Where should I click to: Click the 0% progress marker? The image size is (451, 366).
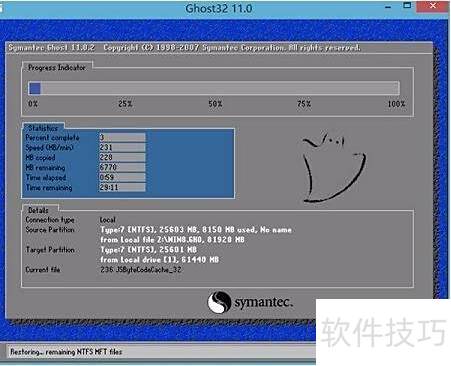(x=33, y=104)
